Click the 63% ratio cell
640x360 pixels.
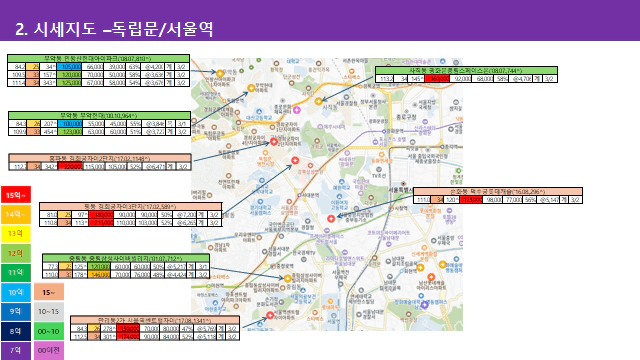point(134,67)
